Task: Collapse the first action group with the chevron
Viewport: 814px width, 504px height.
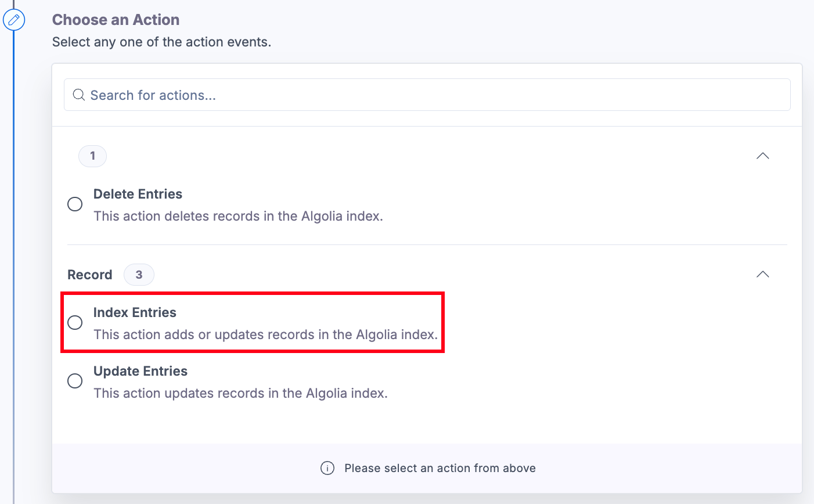Action: [762, 156]
